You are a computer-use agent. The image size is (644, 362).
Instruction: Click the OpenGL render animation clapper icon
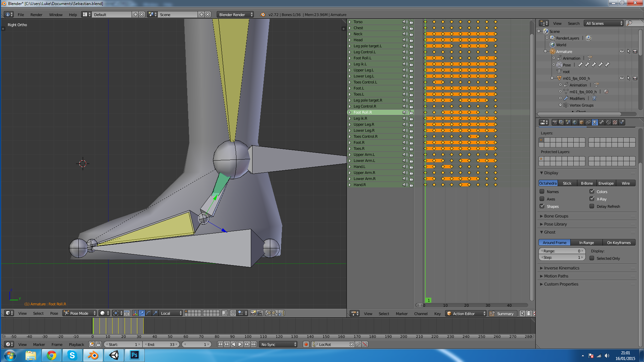260,313
